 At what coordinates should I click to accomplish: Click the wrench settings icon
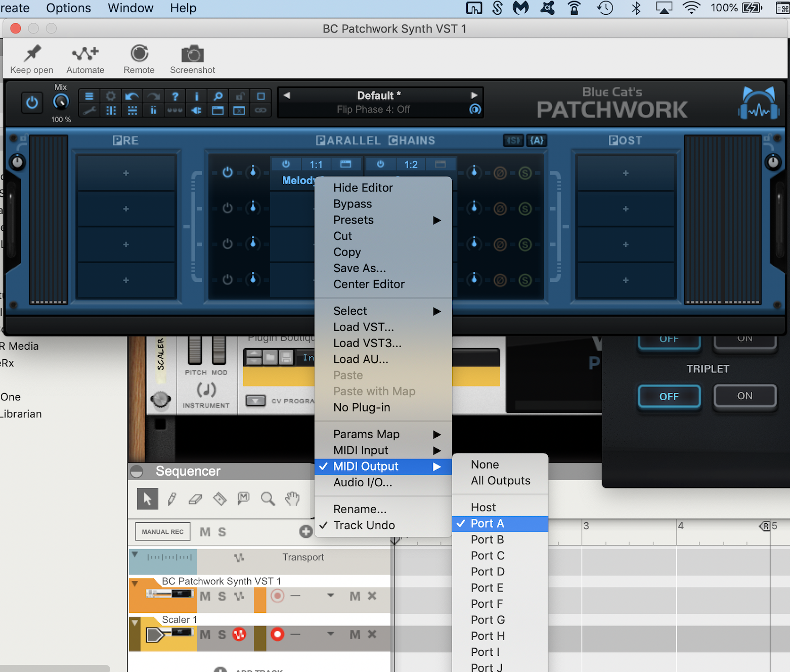click(x=89, y=110)
